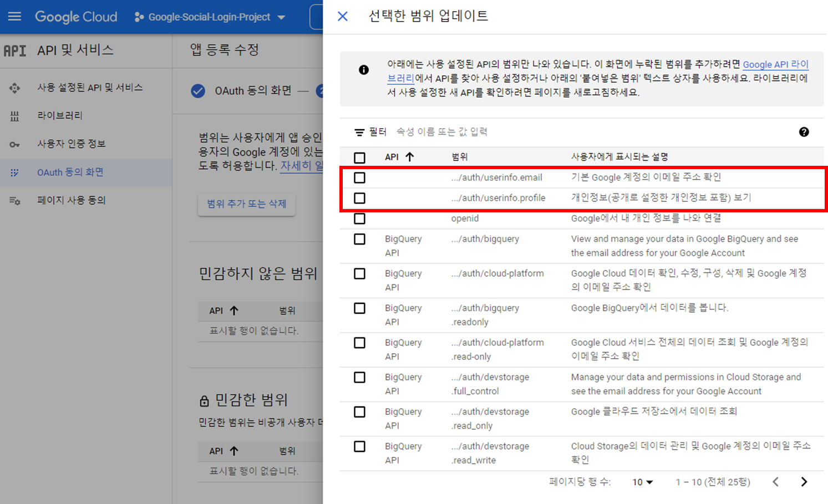
Task: Open the Google-Social-Login-Project project selector
Action: [x=210, y=17]
